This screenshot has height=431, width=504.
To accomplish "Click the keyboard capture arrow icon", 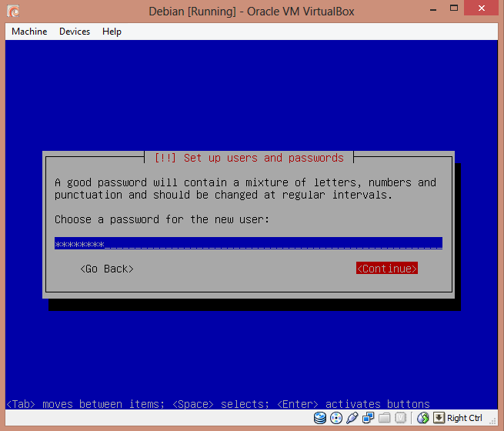I will (439, 418).
